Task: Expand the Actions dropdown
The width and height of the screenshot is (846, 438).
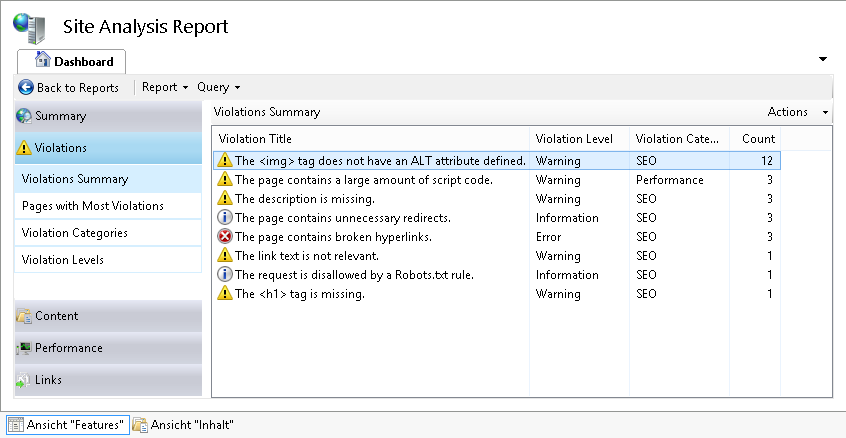Action: tap(797, 112)
